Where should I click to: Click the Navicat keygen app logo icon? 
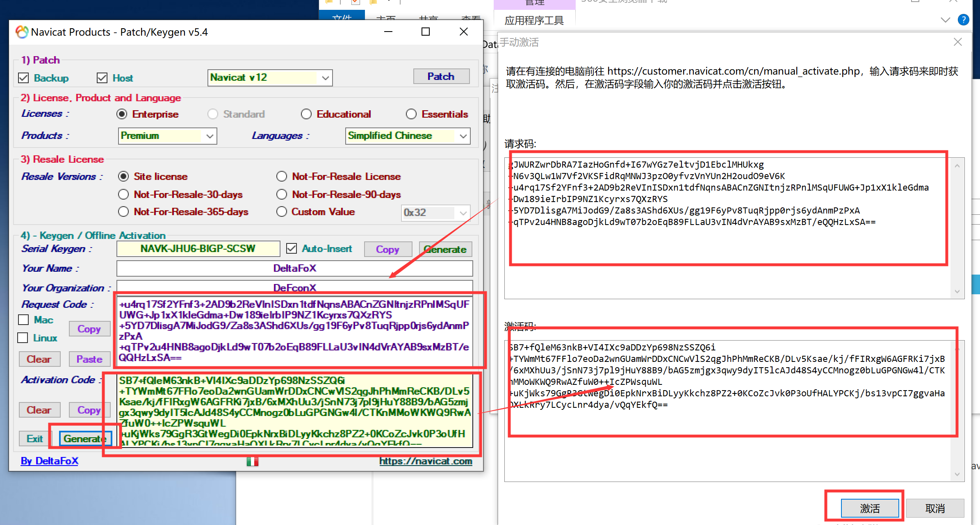[x=22, y=32]
